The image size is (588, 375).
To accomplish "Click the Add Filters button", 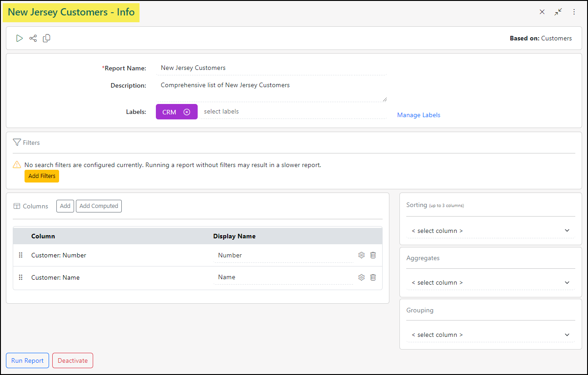I will coord(42,176).
